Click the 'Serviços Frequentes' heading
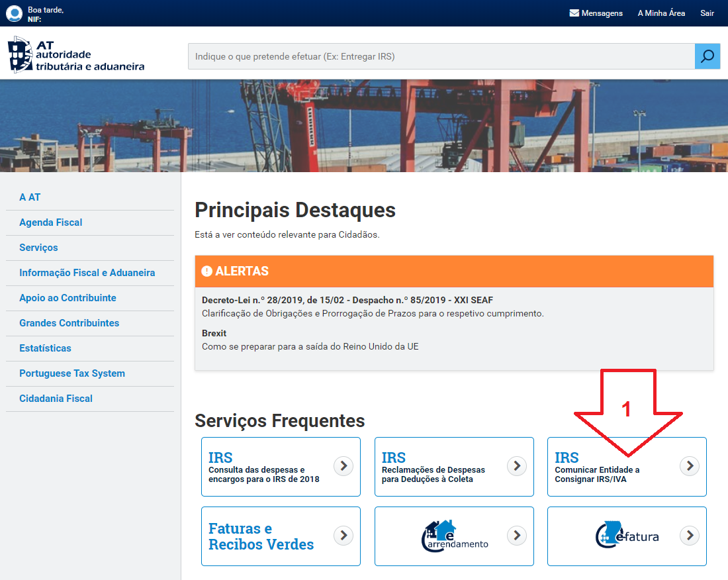The height and width of the screenshot is (580, 728). click(279, 420)
